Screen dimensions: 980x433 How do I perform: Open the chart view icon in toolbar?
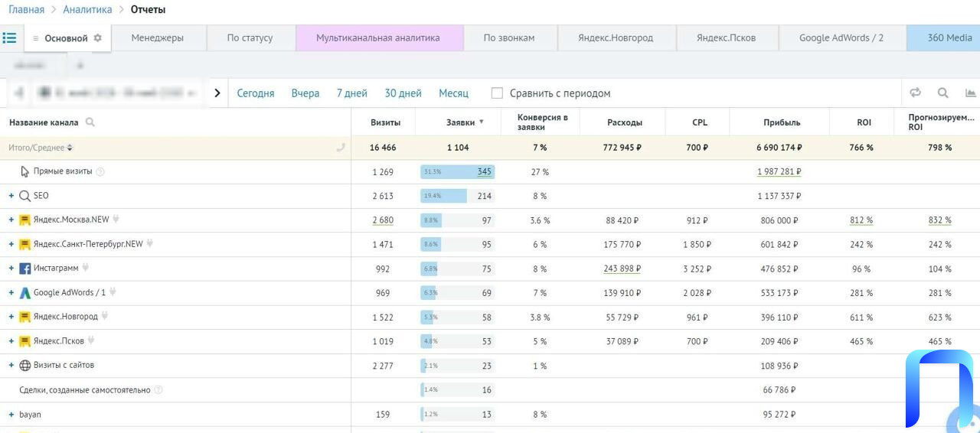click(x=970, y=93)
